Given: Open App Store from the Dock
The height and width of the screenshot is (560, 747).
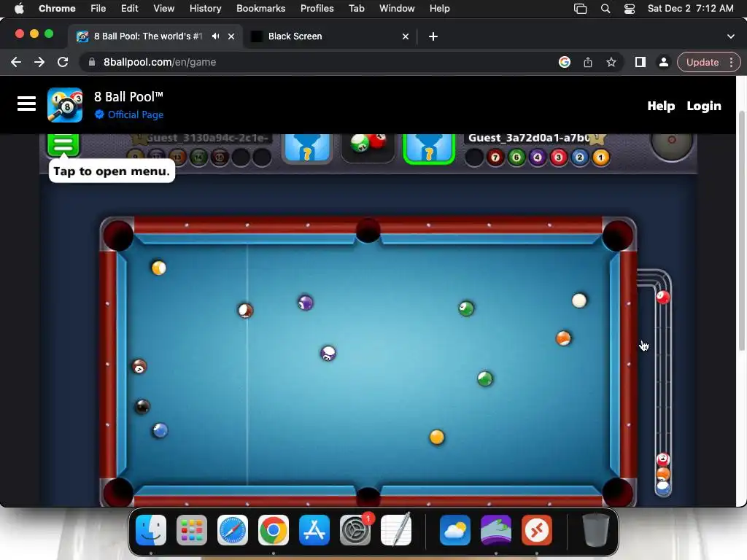Looking at the screenshot, I should click(314, 530).
